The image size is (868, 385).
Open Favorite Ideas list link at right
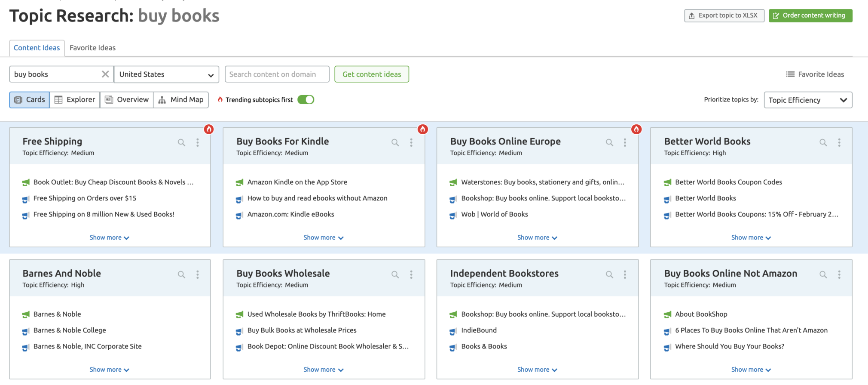pyautogui.click(x=815, y=74)
